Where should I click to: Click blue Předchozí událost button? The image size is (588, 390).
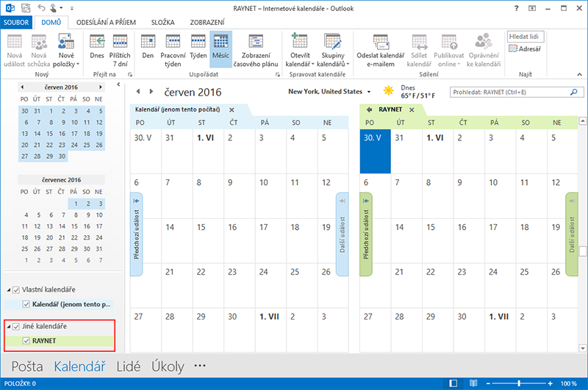(136, 234)
